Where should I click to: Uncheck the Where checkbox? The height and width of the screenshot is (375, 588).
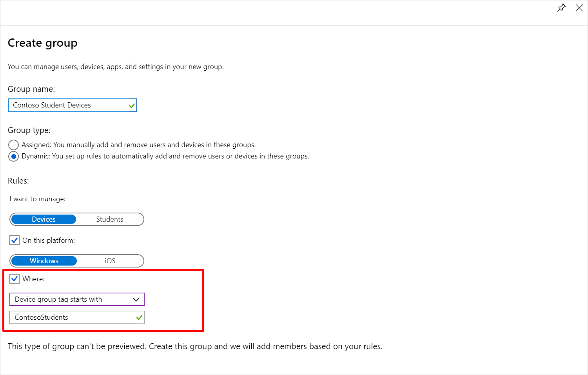(15, 279)
